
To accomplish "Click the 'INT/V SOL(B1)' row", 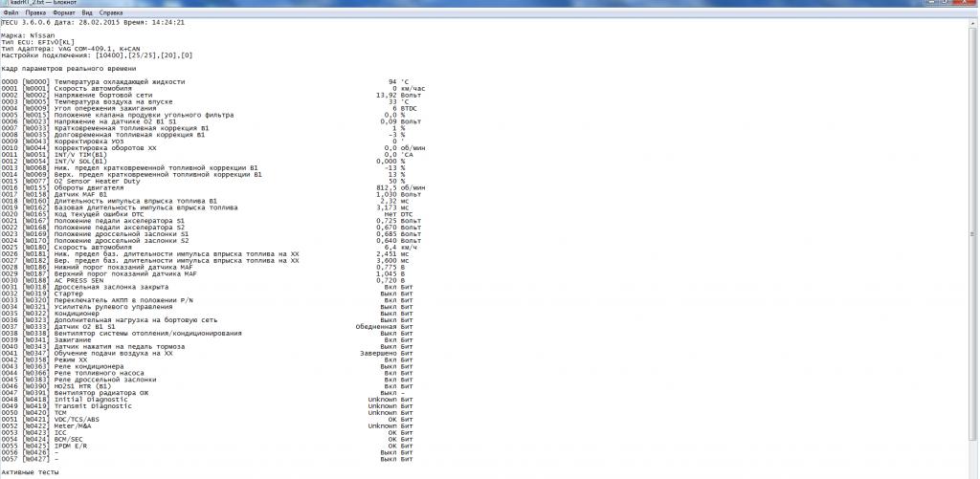I will pos(213,162).
